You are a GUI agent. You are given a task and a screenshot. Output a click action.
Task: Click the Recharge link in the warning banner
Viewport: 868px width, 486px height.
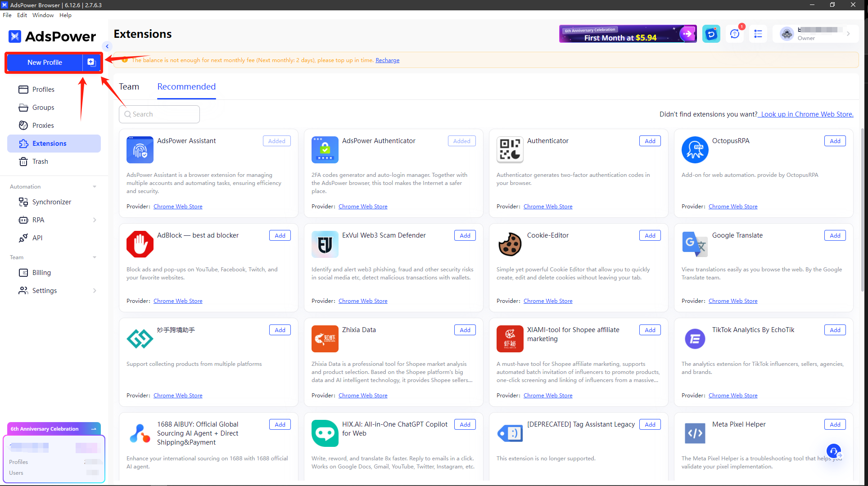tap(387, 60)
